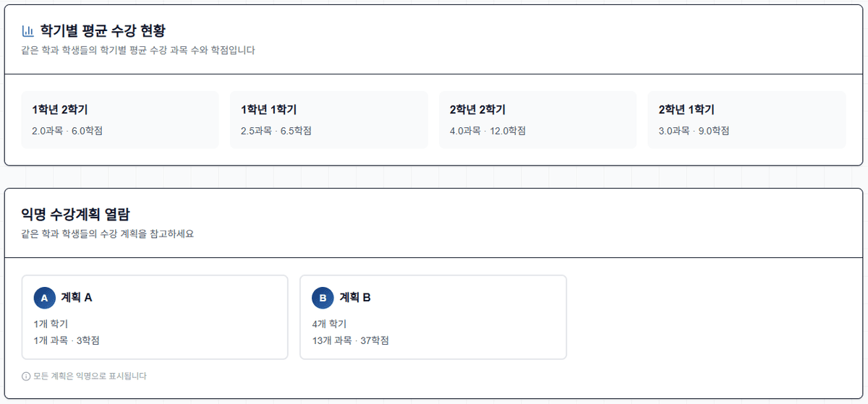The height and width of the screenshot is (404, 868).
Task: Click the 1개 학기 label in 계획 A
Action: pyautogui.click(x=51, y=324)
